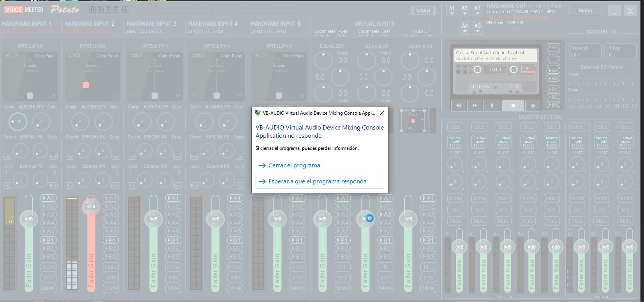This screenshot has height=302, width=644.
Task: Enable EQ on the second master bus
Action: (479, 210)
